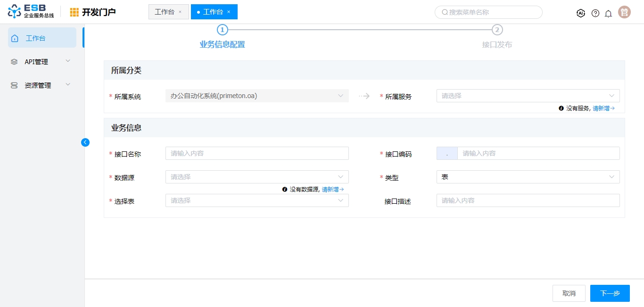This screenshot has height=307, width=644.
Task: Open the 类型 dropdown showing 表
Action: 528,177
